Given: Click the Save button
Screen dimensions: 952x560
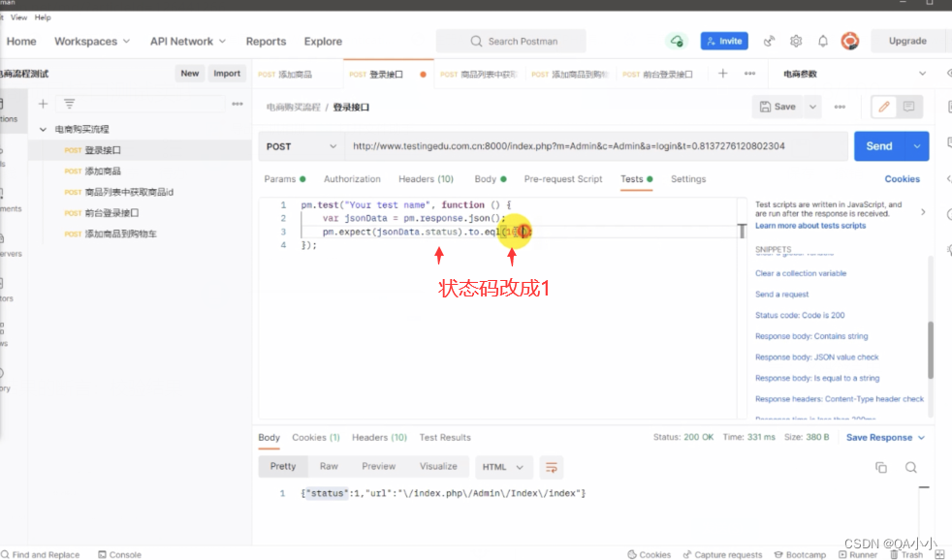Looking at the screenshot, I should click(x=777, y=107).
